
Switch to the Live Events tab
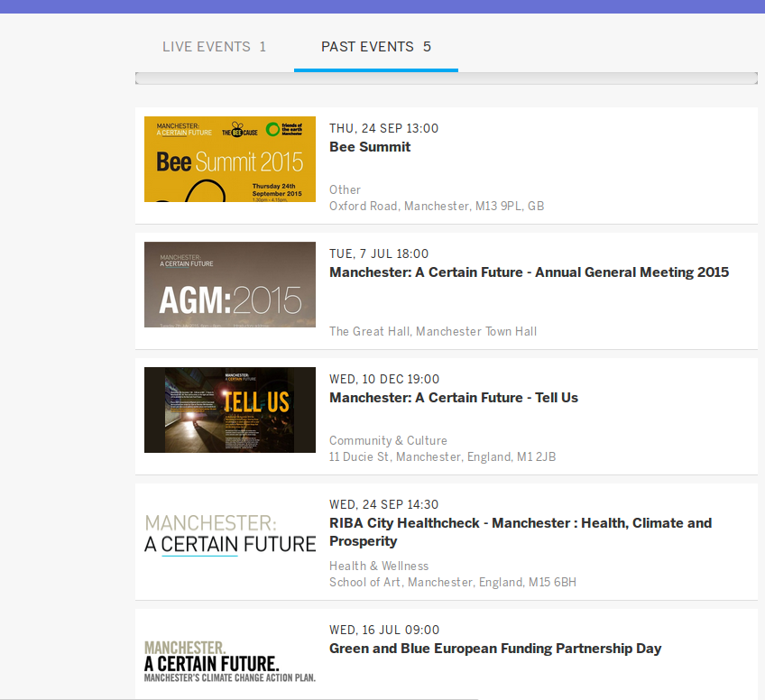click(x=214, y=47)
